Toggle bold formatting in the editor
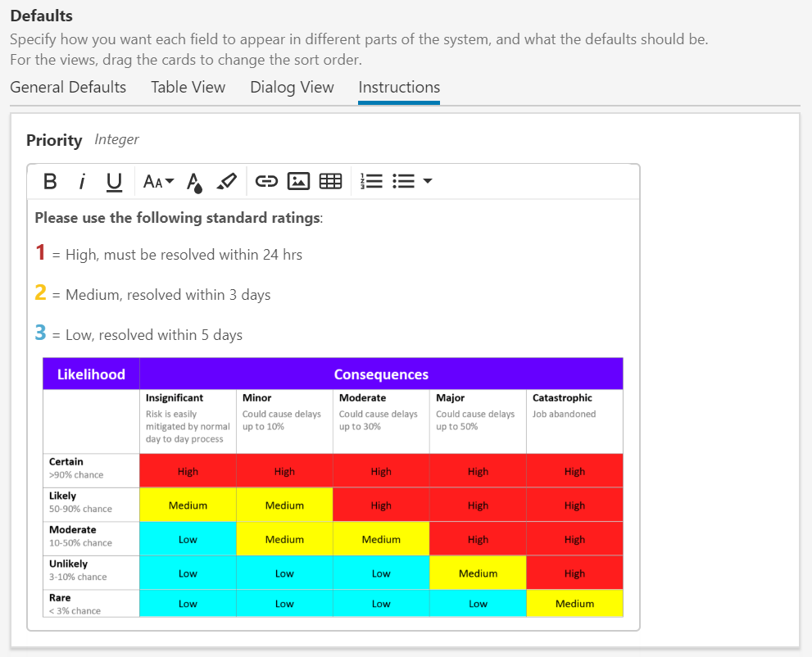Image resolution: width=812 pixels, height=657 pixels. (x=50, y=181)
